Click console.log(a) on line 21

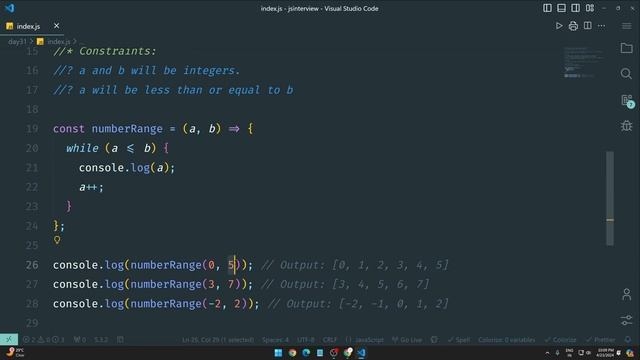(127, 168)
